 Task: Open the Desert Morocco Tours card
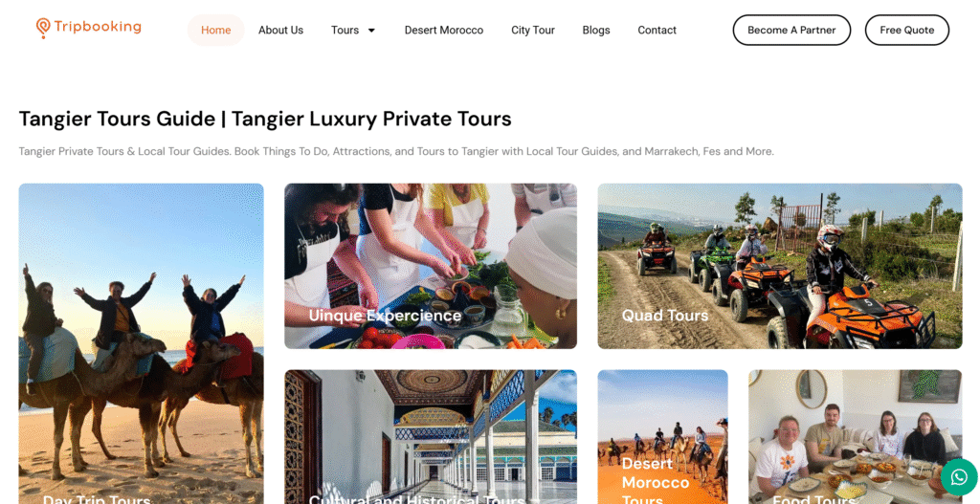(662, 437)
